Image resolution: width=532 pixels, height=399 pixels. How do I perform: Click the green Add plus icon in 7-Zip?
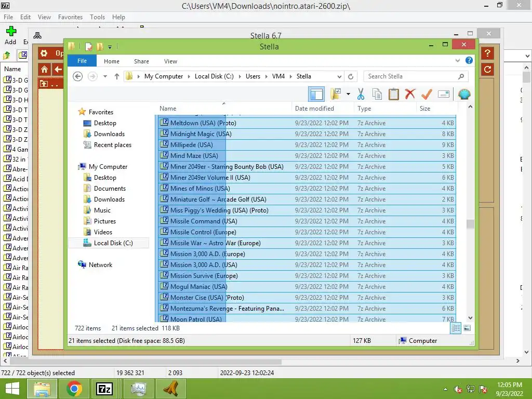pyautogui.click(x=11, y=31)
